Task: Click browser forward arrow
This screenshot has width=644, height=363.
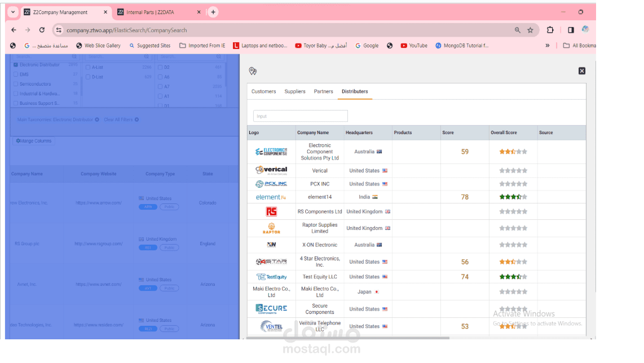Action: [28, 30]
